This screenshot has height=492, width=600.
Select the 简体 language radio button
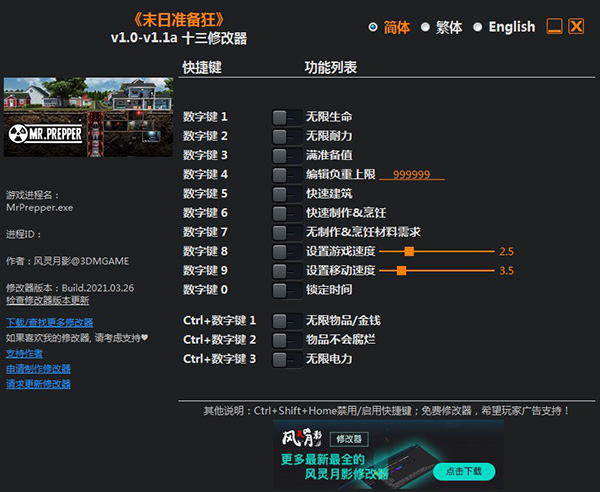[x=373, y=27]
